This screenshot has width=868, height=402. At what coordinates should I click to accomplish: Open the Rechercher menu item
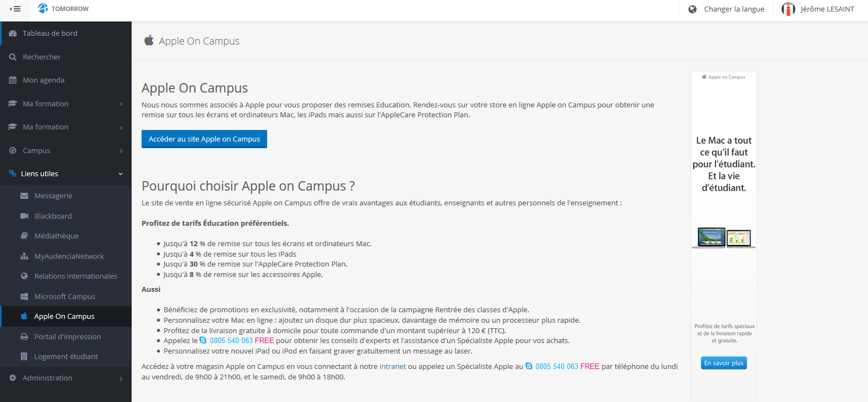66,57
